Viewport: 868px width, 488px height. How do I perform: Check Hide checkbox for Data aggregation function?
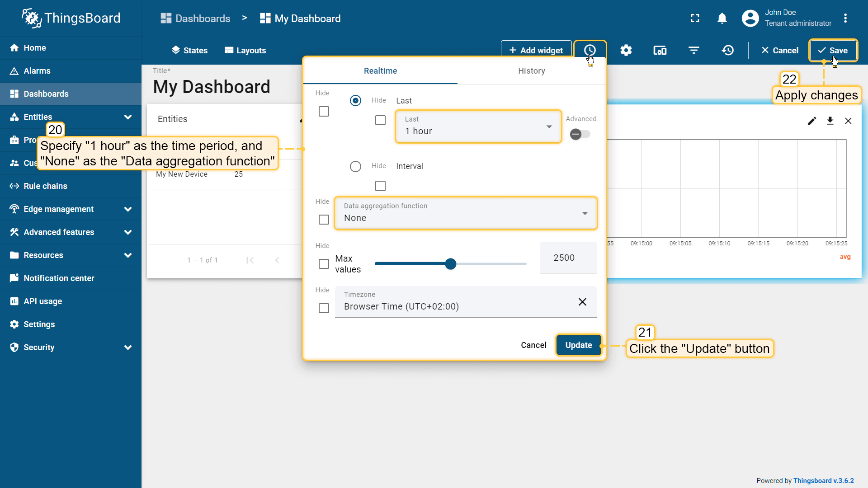(x=324, y=220)
